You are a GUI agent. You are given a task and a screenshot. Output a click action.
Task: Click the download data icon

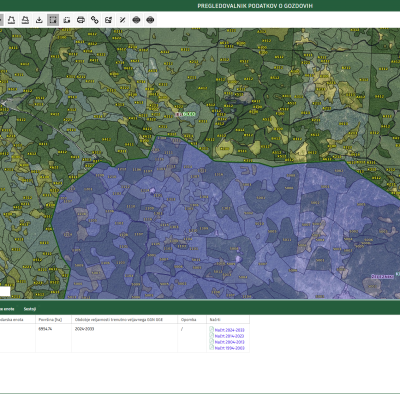(39, 20)
